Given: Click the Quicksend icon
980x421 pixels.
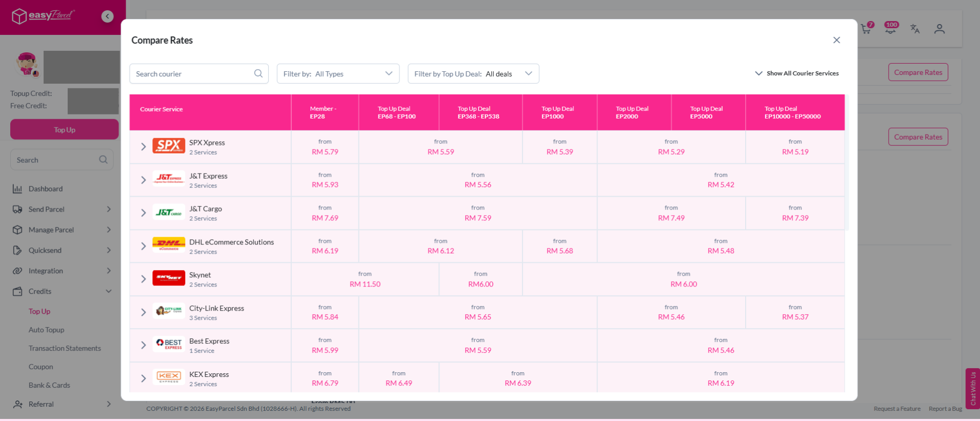Looking at the screenshot, I should [x=17, y=251].
